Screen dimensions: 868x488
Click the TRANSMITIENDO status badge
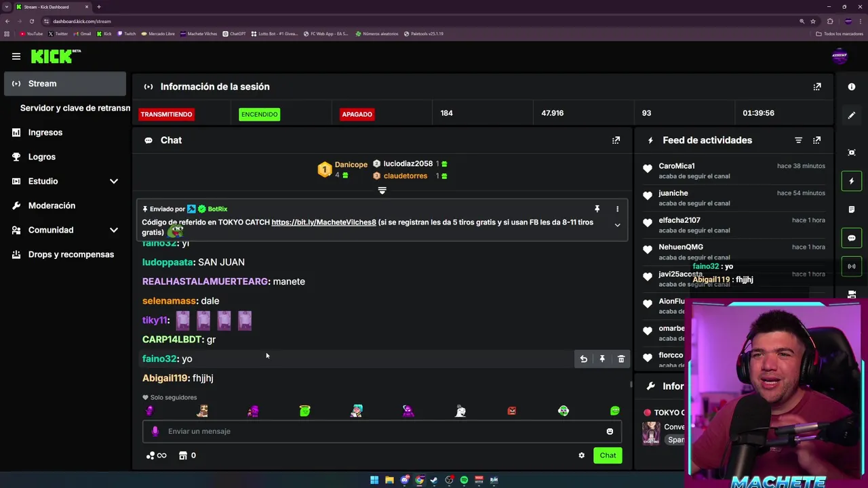coord(166,115)
